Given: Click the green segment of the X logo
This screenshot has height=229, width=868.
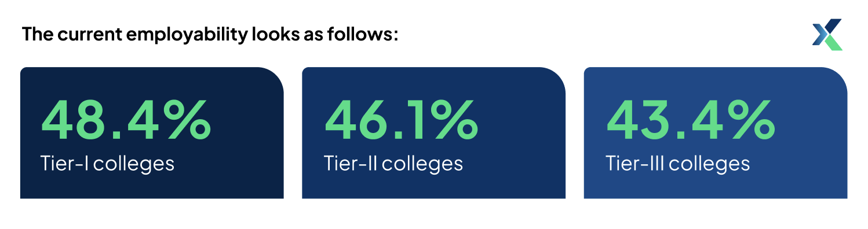Looking at the screenshot, I should [x=833, y=42].
